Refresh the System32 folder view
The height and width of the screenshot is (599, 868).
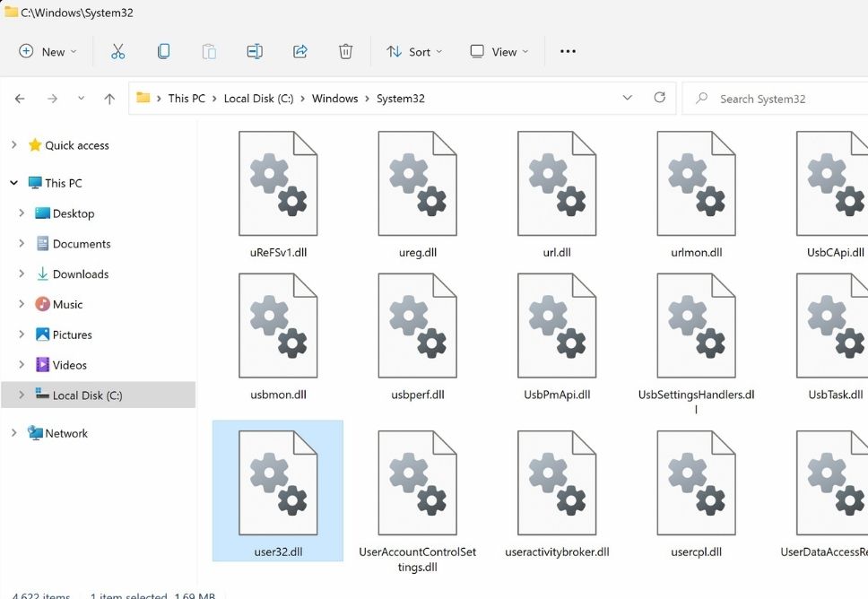[x=661, y=98]
